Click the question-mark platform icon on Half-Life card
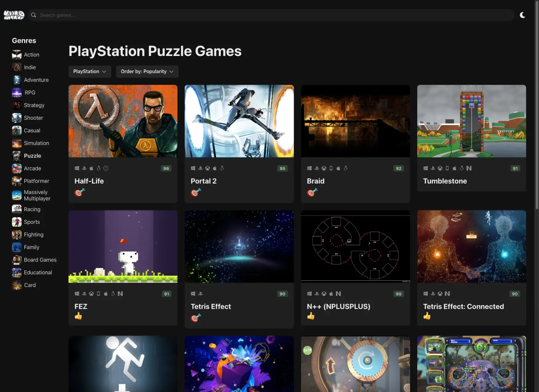The width and height of the screenshot is (539, 392). (x=106, y=168)
